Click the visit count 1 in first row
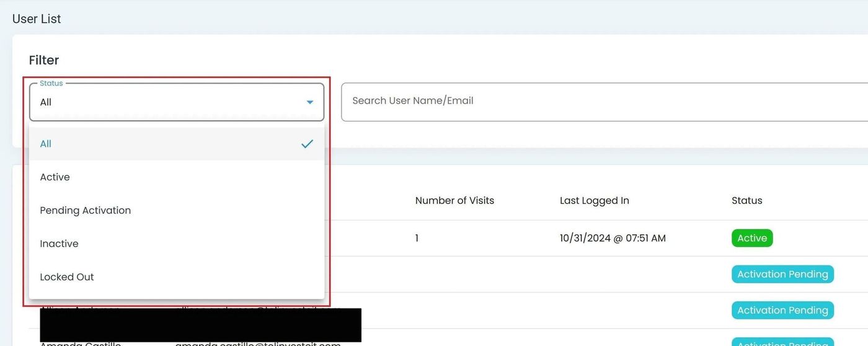Viewport: 868px width, 346px height. click(x=417, y=238)
